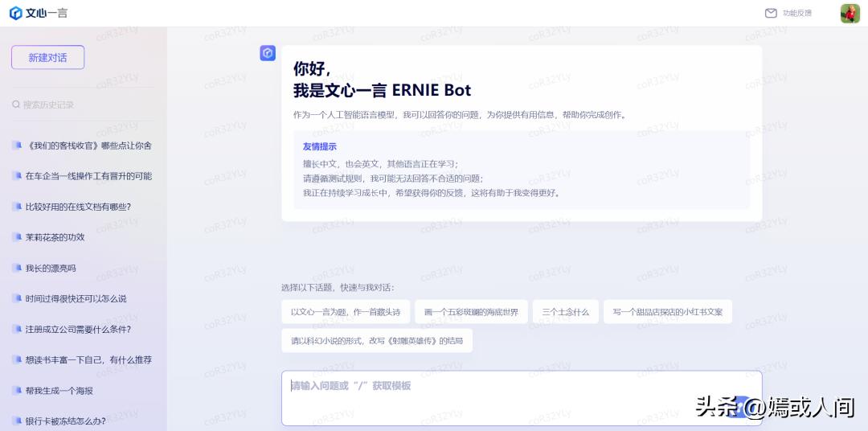Choose topic 改写《射雕英雄传》的结局
The height and width of the screenshot is (431, 868).
click(377, 341)
